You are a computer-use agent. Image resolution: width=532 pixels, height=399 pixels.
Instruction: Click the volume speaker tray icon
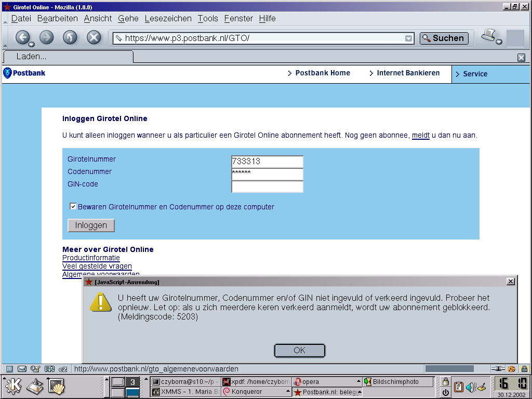[x=470, y=387]
